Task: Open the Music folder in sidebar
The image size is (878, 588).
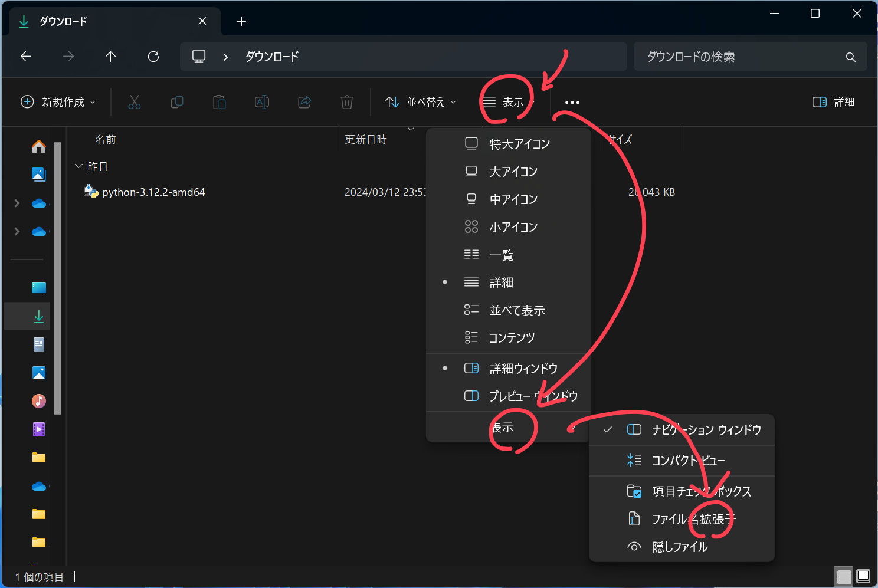Action: pyautogui.click(x=39, y=401)
